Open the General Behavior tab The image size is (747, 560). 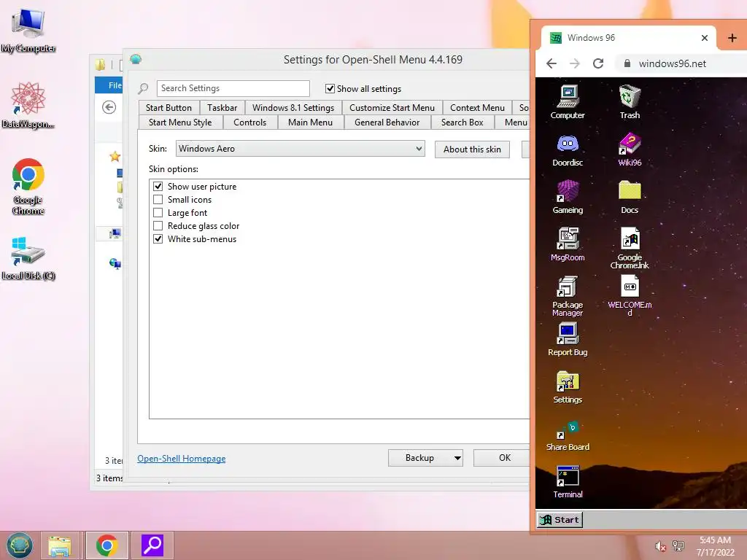point(387,122)
